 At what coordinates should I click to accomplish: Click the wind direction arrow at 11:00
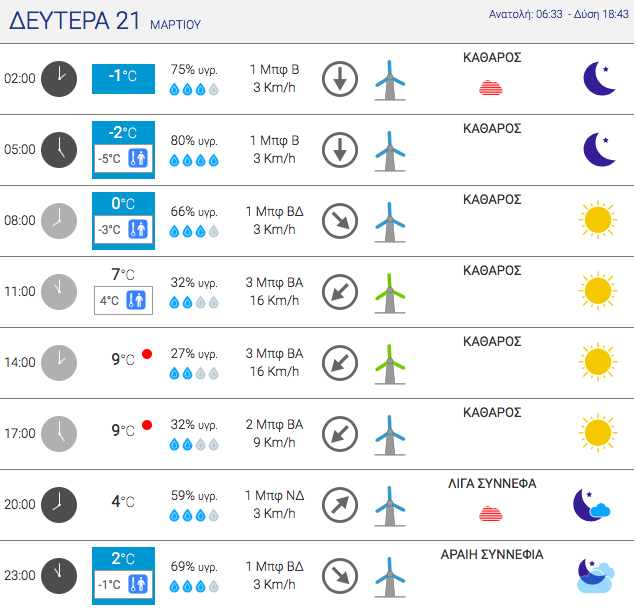coord(340,292)
